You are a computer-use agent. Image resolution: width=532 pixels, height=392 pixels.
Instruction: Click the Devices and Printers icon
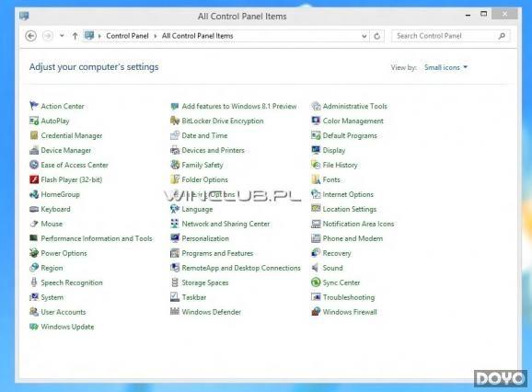(175, 150)
